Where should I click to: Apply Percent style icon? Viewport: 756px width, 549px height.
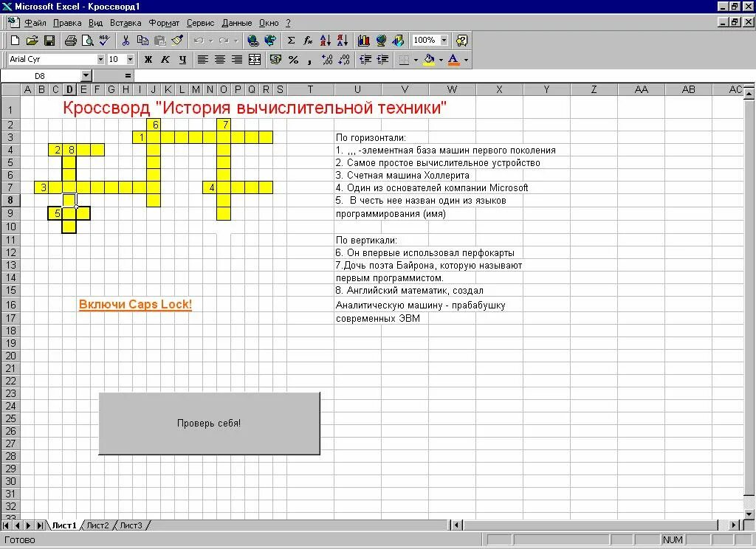click(x=293, y=59)
